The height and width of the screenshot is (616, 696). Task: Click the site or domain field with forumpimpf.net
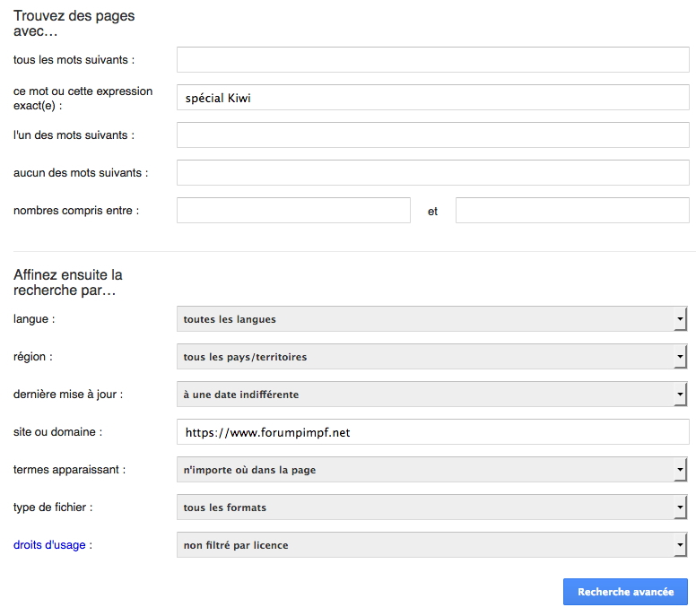click(433, 432)
